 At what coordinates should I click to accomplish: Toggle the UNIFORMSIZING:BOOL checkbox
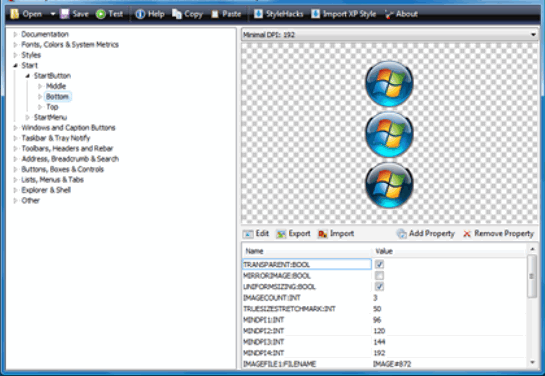click(x=379, y=286)
